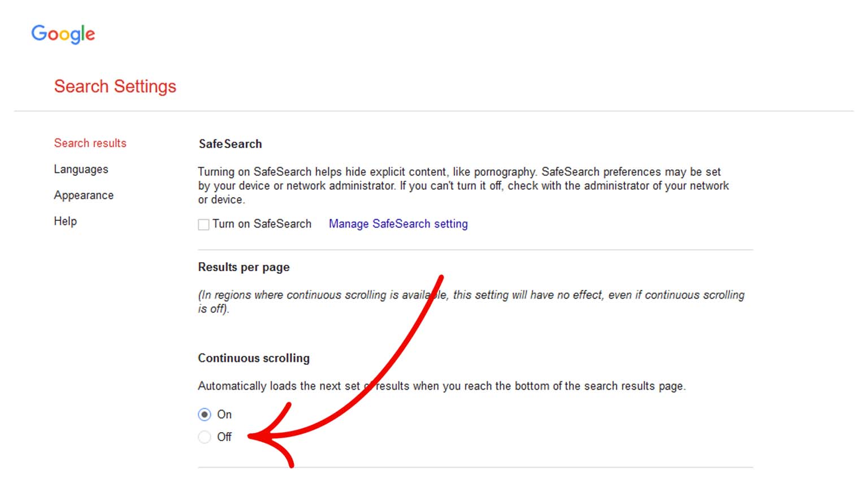868x488 pixels.
Task: Click the Off label for continuous scrolling
Action: tap(225, 437)
